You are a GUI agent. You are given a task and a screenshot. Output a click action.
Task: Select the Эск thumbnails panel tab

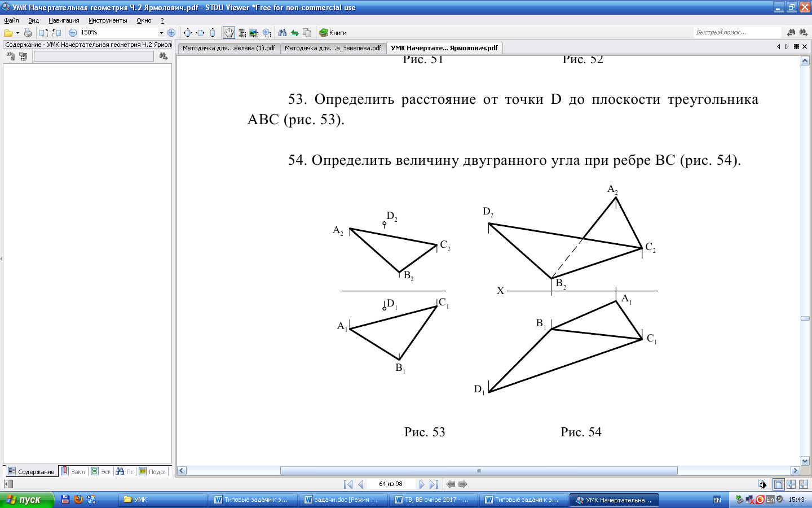tap(101, 471)
